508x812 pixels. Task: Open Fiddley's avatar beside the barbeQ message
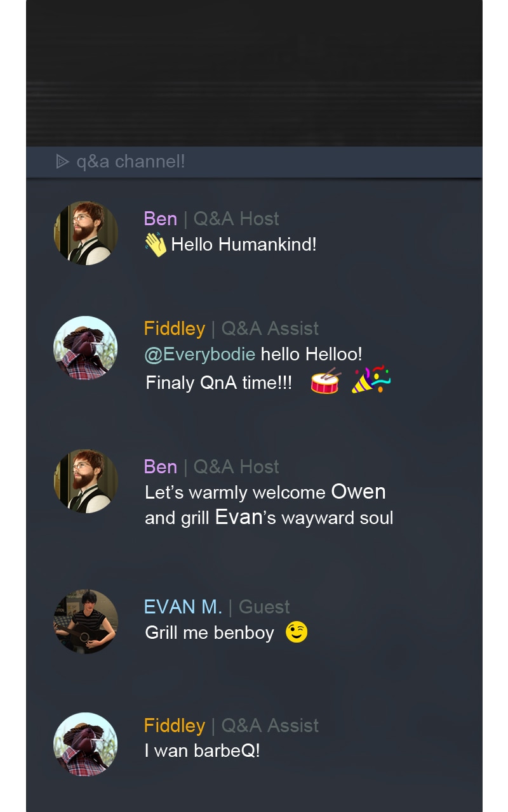click(x=86, y=745)
